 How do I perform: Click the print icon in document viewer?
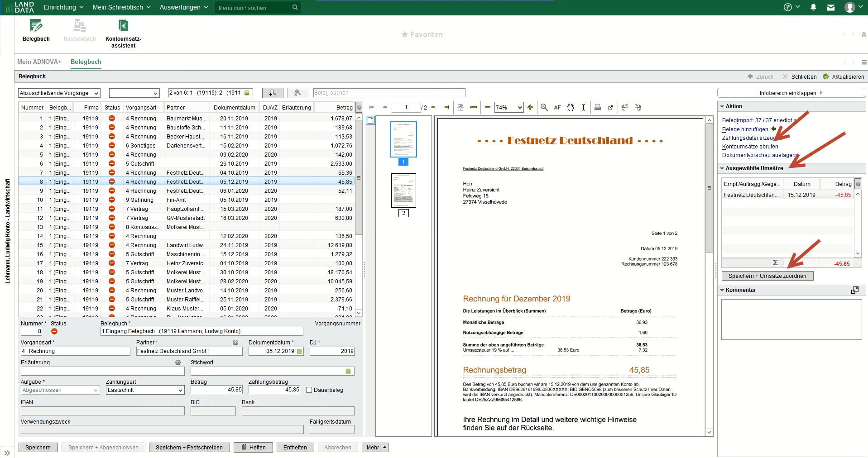597,107
